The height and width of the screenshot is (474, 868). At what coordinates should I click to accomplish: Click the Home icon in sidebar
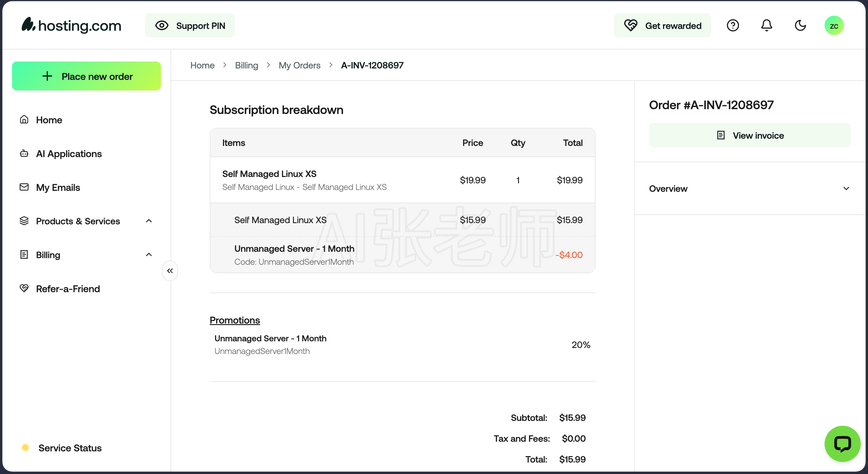click(24, 119)
